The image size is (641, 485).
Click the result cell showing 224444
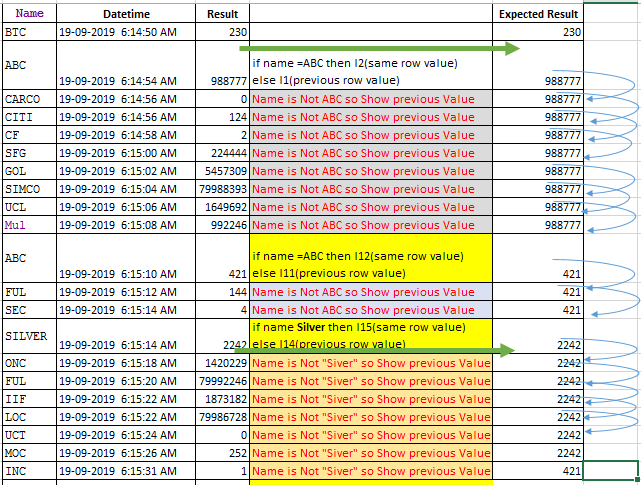[222, 153]
